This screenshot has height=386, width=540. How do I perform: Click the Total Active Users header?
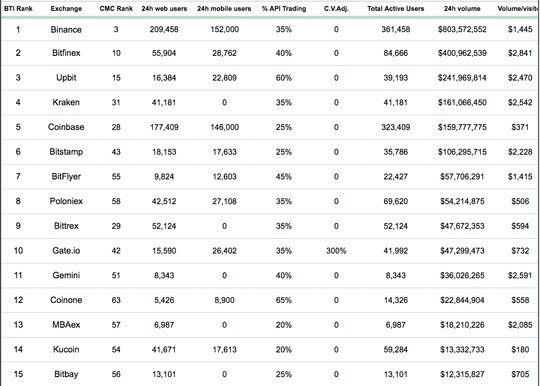396,9
